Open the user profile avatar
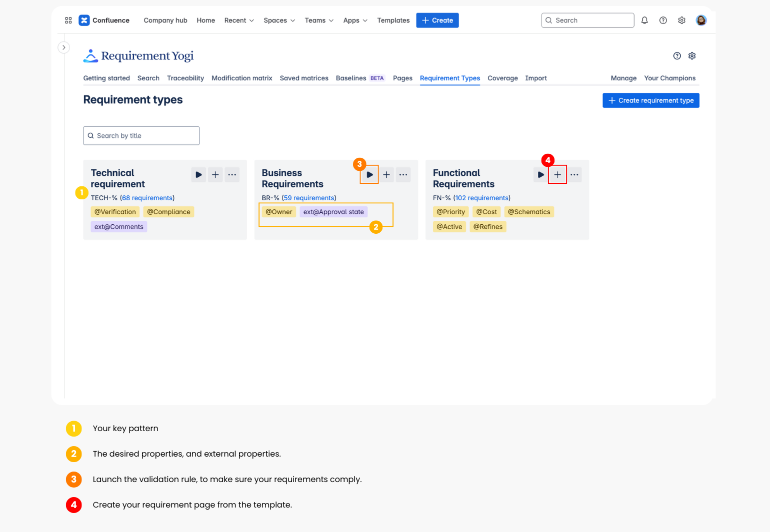 tap(701, 20)
